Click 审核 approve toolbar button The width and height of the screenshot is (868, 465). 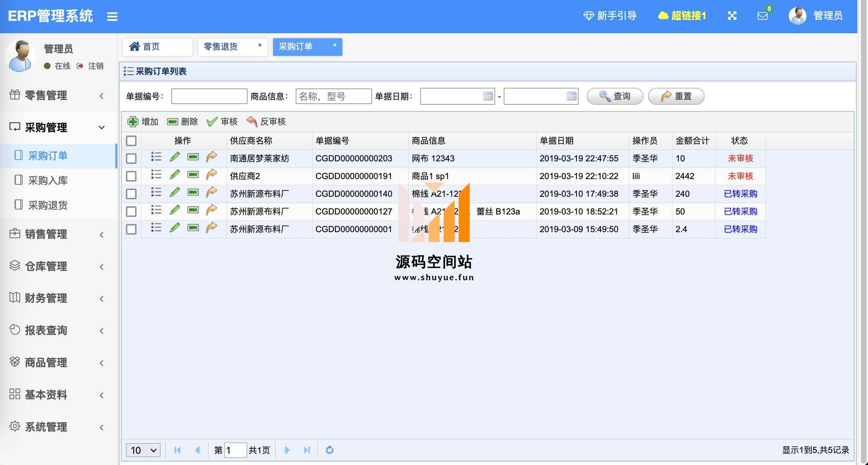pos(222,122)
